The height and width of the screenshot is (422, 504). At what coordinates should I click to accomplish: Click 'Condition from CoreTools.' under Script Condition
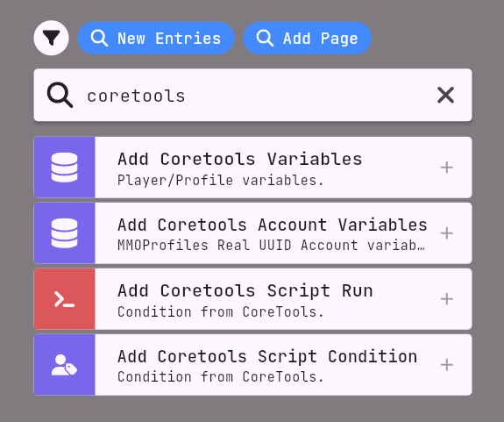[x=220, y=377]
